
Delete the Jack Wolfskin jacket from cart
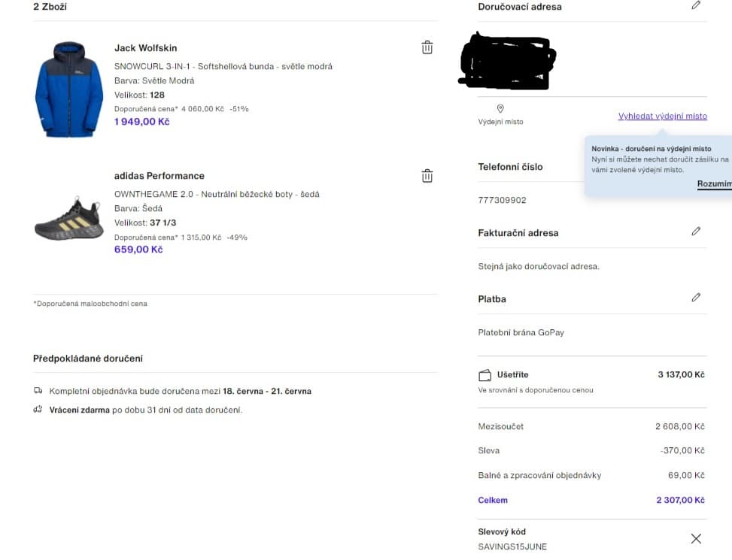(x=427, y=47)
